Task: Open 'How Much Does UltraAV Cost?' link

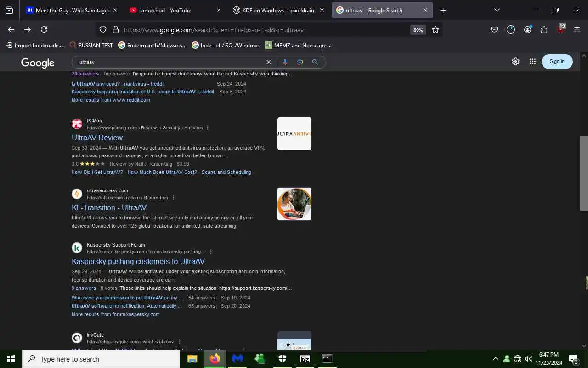Action: 162,172
